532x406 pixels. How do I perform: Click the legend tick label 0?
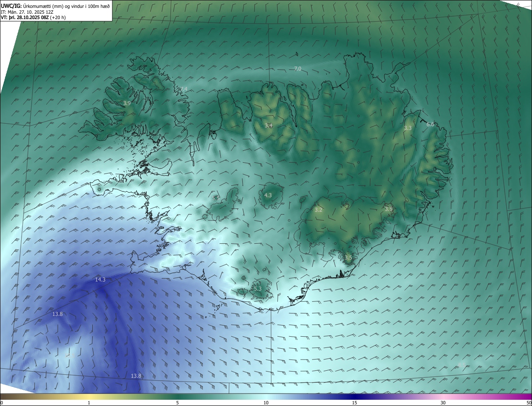pos(2,403)
